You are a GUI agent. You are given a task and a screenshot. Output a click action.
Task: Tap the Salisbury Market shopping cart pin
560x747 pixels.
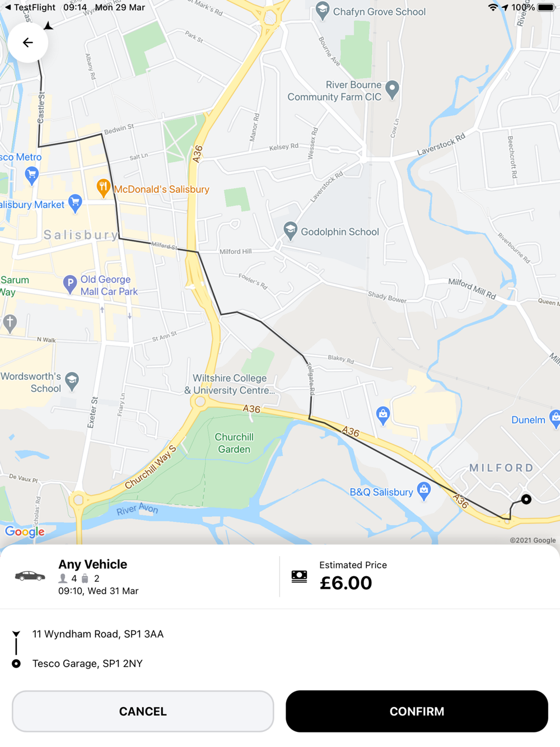[x=75, y=203]
